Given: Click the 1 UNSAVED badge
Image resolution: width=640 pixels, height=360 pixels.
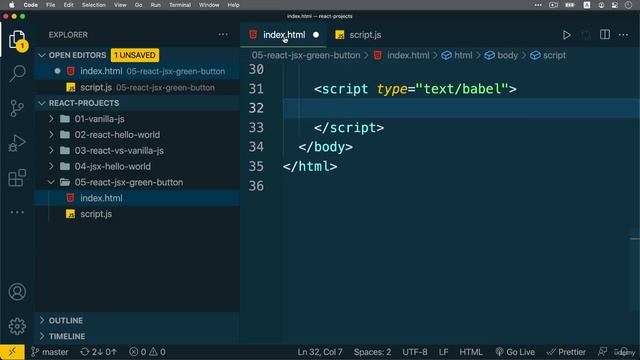Looking at the screenshot, I should tap(135, 55).
